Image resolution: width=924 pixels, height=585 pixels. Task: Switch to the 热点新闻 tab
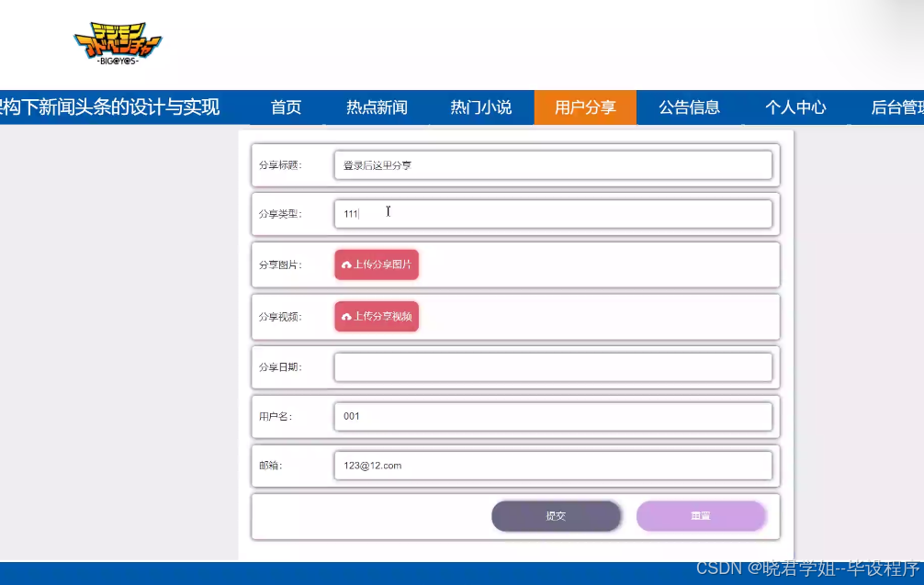376,107
